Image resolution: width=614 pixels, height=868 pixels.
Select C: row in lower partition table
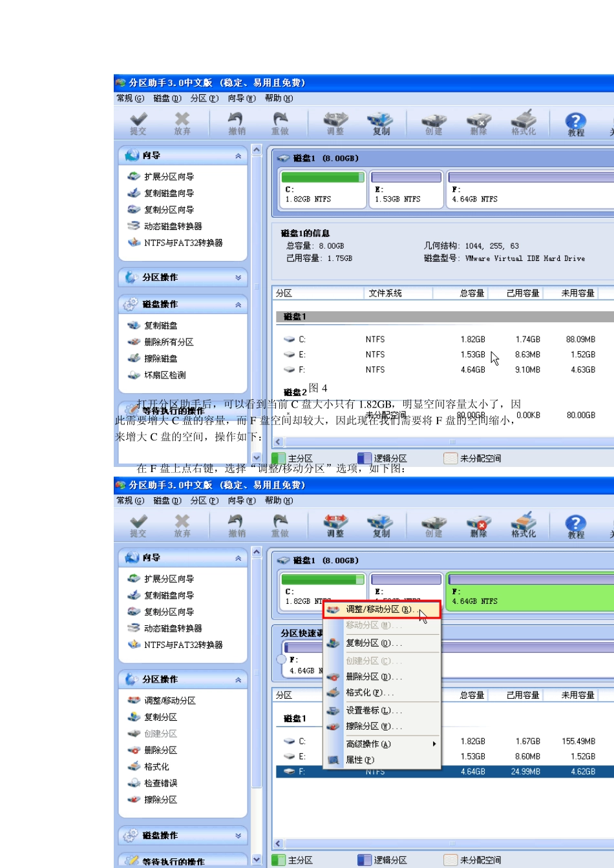tap(445, 741)
